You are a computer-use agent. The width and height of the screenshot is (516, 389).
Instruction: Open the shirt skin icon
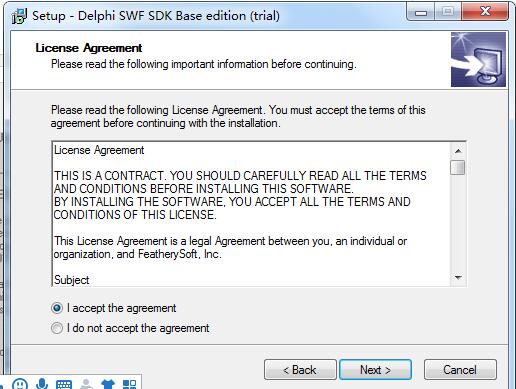108,384
